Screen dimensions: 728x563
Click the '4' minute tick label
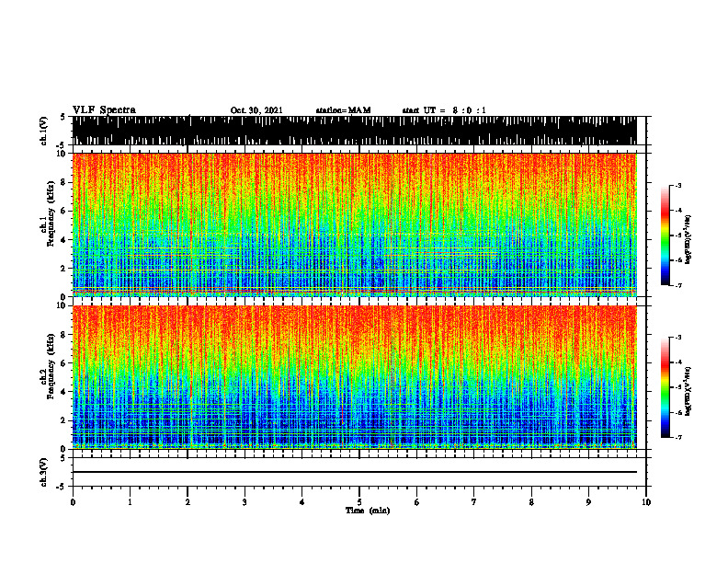(302, 502)
